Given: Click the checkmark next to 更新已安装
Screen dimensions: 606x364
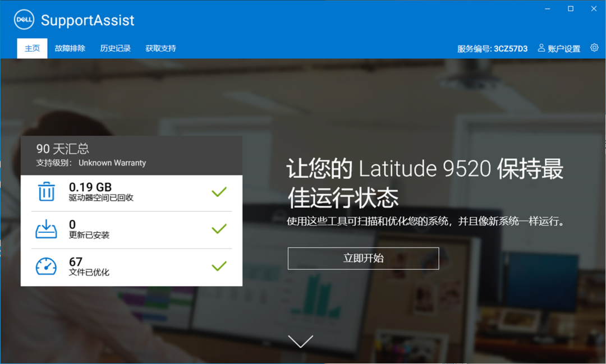Looking at the screenshot, I should tap(219, 228).
